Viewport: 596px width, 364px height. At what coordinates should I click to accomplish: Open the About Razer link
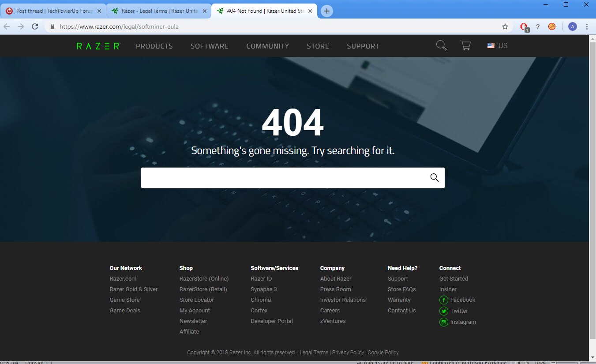336,279
